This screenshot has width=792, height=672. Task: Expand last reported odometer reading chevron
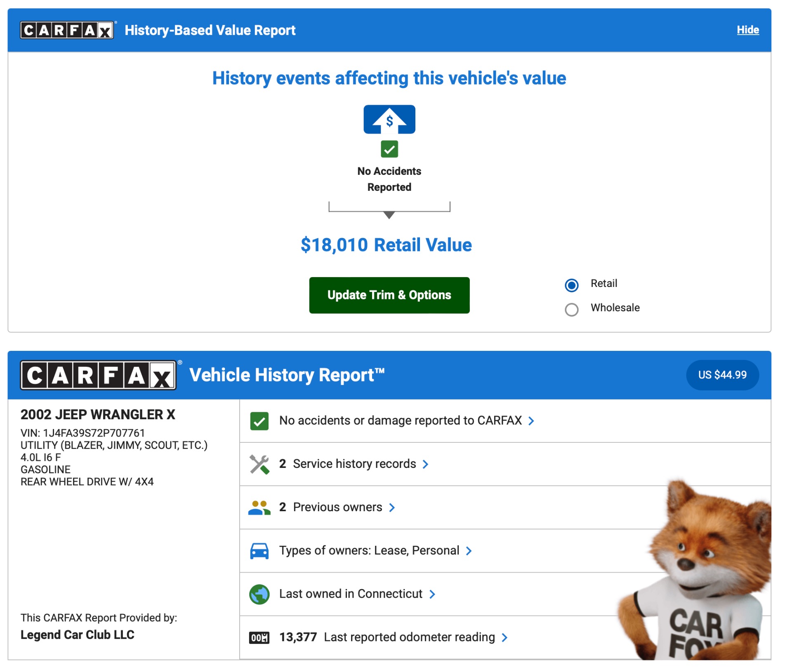[x=504, y=638]
